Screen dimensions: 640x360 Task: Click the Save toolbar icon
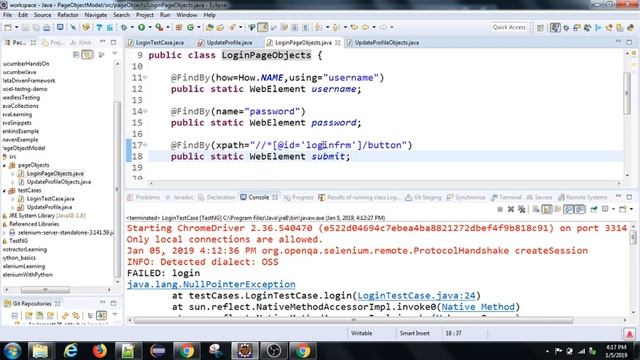tap(26, 27)
